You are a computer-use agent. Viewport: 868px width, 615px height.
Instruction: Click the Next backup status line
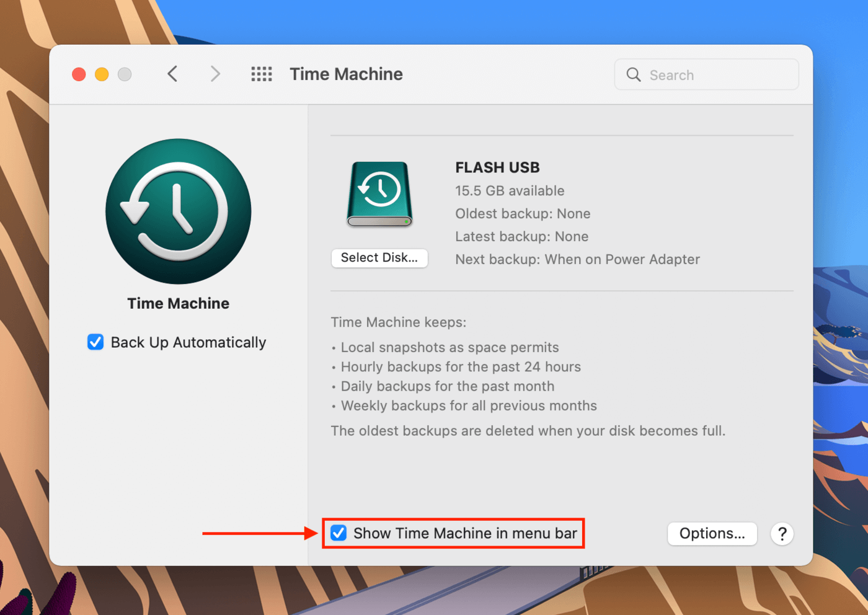577,259
